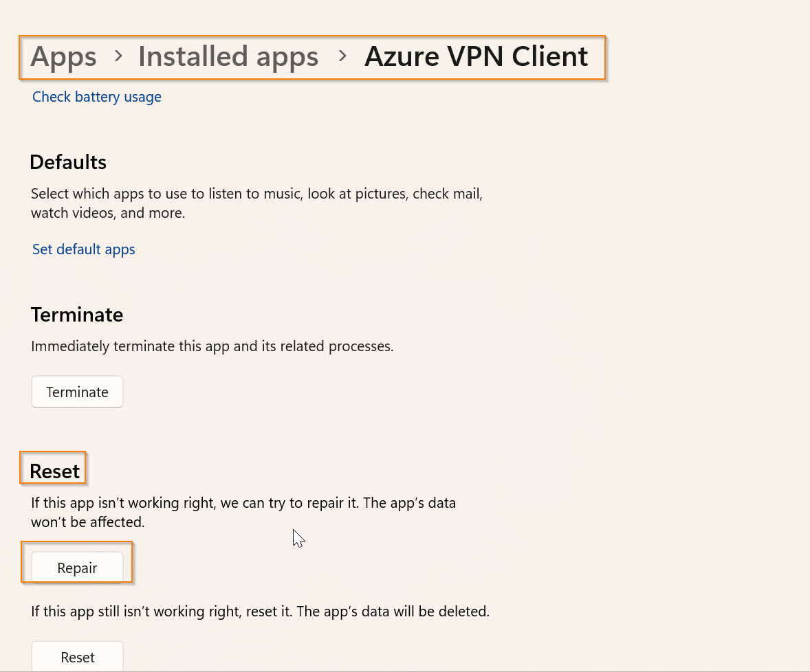Click the Azure VPN Client breadcrumb title
810x672 pixels.
[x=476, y=56]
